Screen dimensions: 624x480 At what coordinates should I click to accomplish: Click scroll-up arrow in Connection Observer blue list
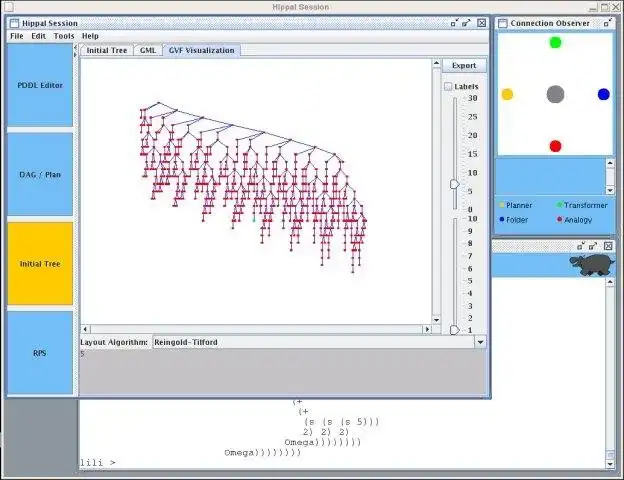tap(610, 163)
